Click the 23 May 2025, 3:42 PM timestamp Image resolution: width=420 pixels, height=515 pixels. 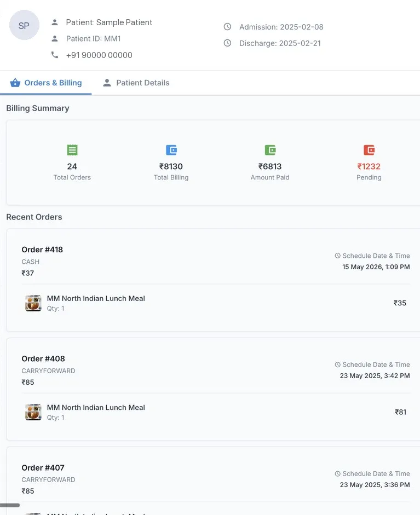(375, 376)
